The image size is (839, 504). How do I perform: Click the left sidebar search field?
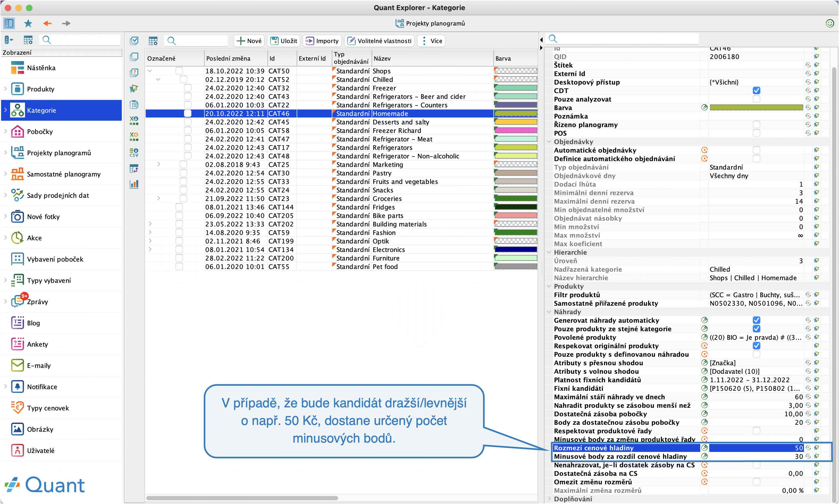pyautogui.click(x=80, y=40)
